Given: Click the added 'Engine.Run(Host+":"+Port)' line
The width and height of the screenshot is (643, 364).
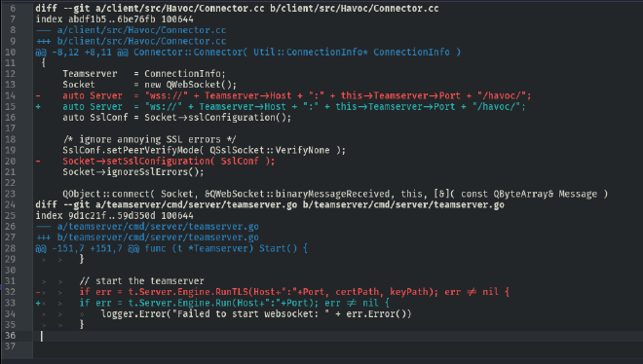Looking at the screenshot, I should pos(212,303).
